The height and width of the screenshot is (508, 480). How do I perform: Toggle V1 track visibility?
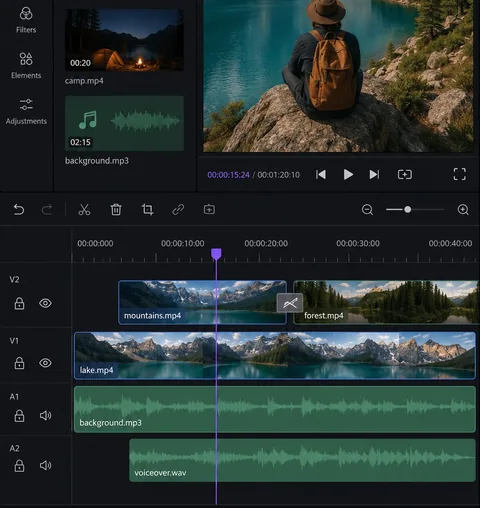[45, 363]
